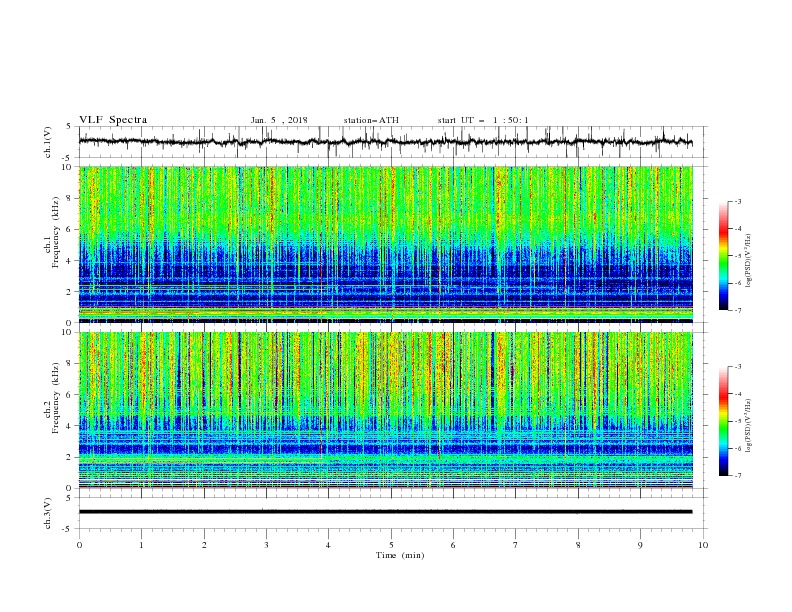Click the 'station=ATH' label

(x=371, y=120)
